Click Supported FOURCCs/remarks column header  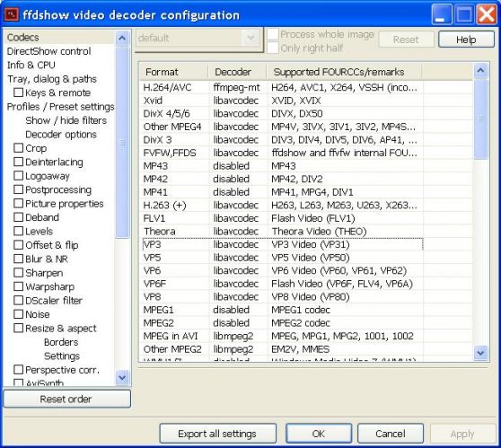click(x=345, y=72)
